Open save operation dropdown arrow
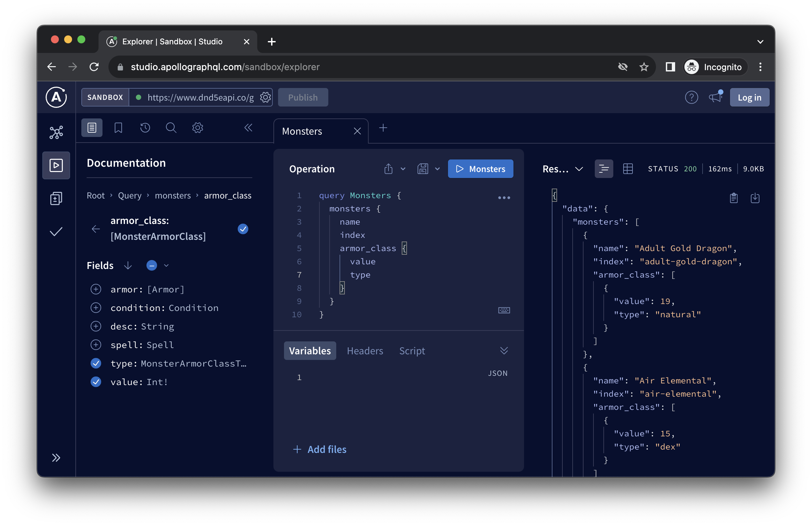 (x=437, y=169)
